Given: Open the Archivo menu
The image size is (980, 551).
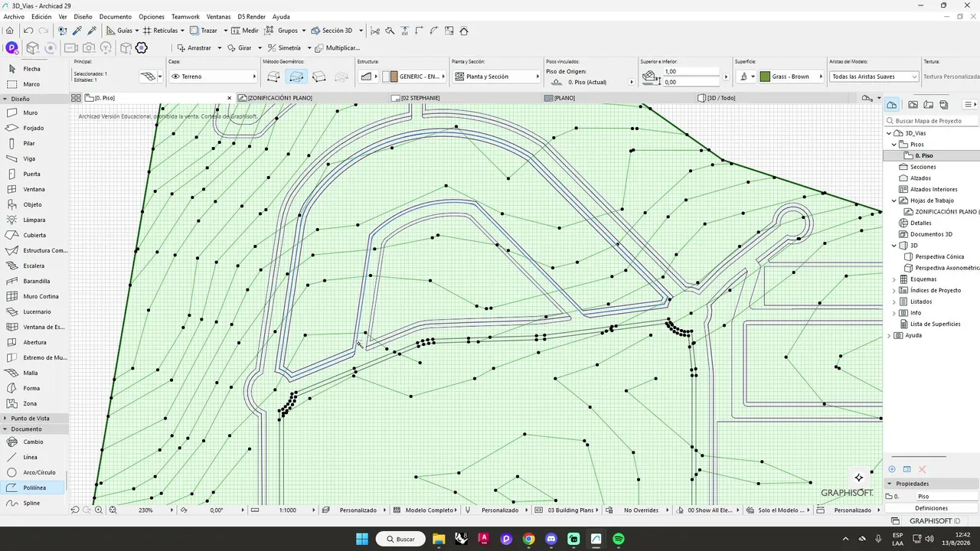Looking at the screenshot, I should [x=14, y=16].
